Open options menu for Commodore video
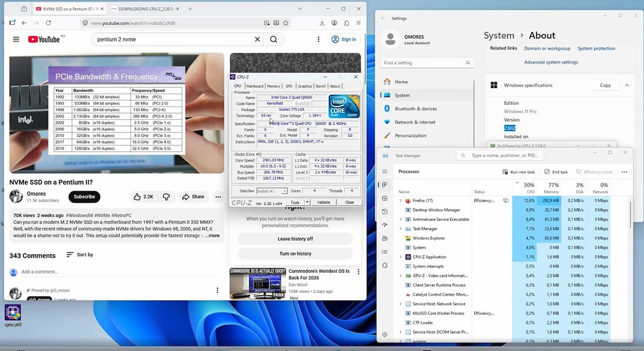Screen dimensions: 644x351 pos(358,272)
